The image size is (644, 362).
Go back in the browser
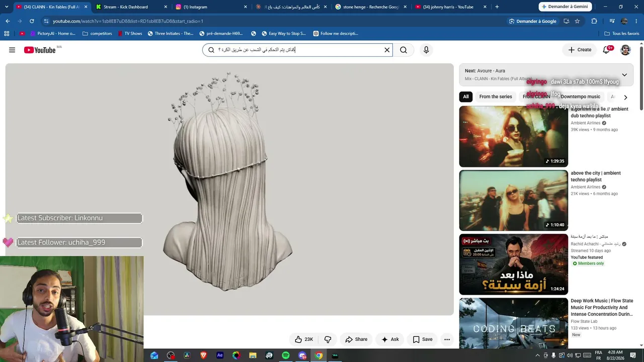click(8, 21)
